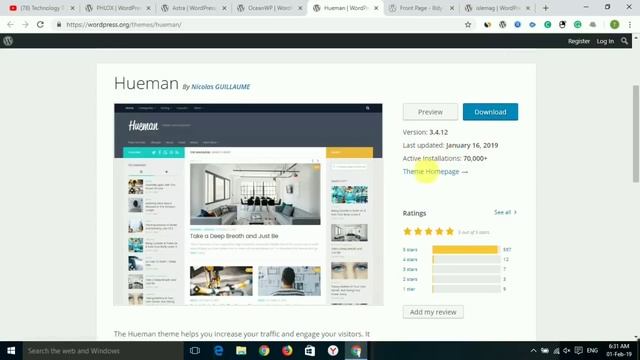Click the Preview button

click(x=430, y=112)
